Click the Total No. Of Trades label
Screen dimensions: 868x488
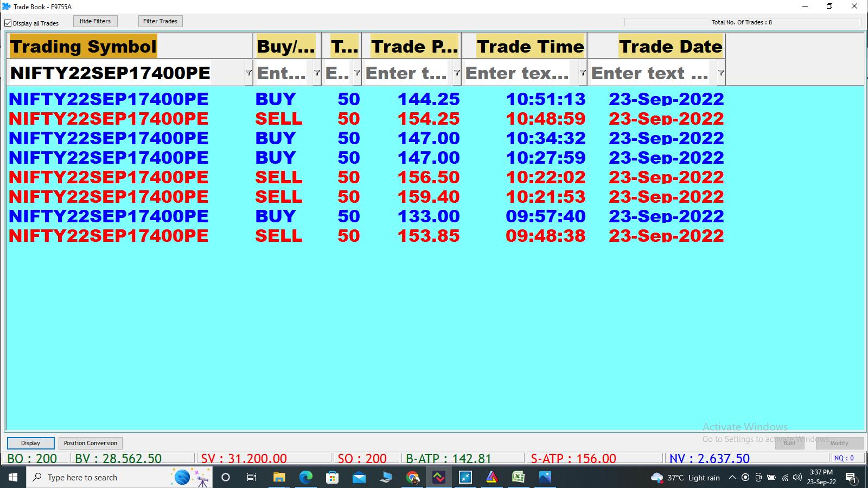tap(742, 22)
